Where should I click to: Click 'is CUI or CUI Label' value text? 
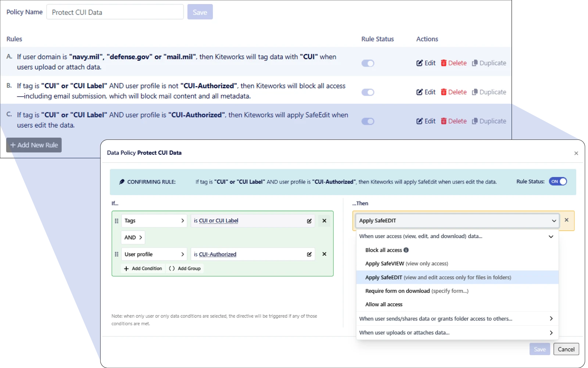[216, 221]
